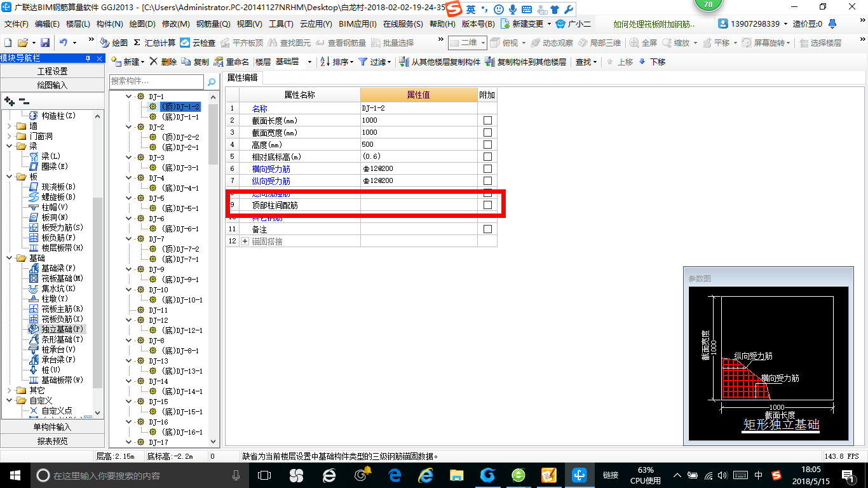This screenshot has height=488, width=868.
Task: Expand the 门窗洞 folder in navigation tree
Action: tap(10, 136)
